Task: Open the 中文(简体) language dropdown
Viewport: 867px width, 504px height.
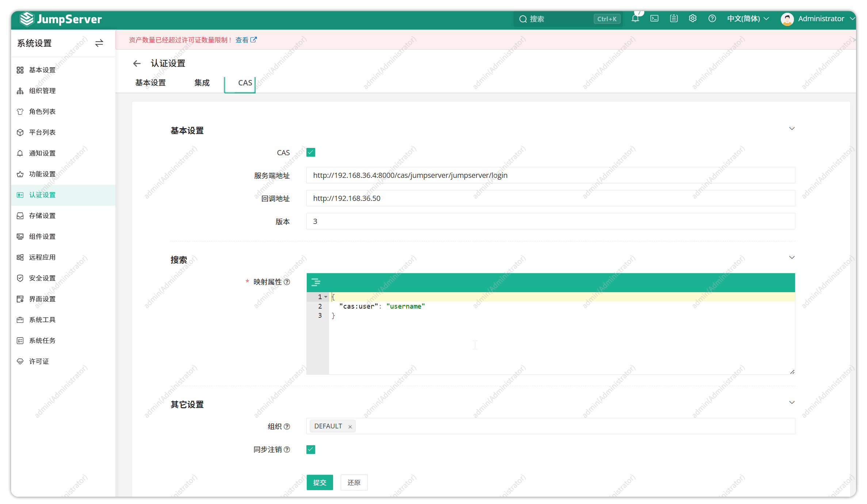Action: 748,19
